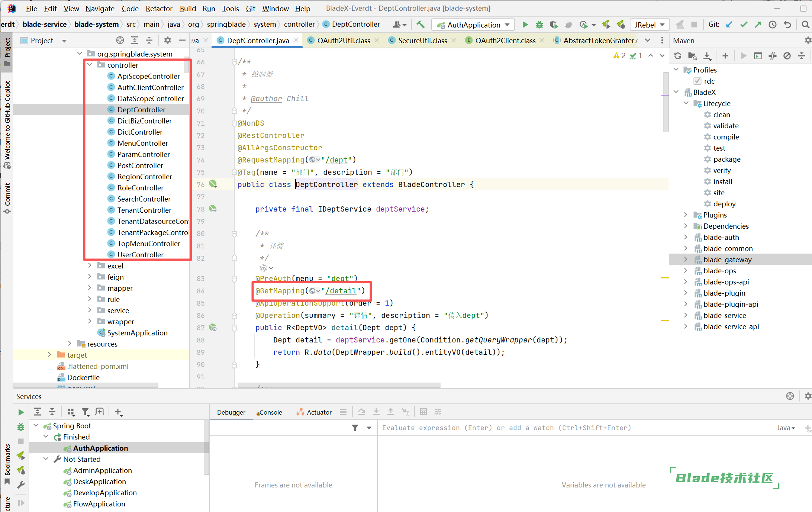
Task: Collapse the controller package folder
Action: (x=90, y=65)
